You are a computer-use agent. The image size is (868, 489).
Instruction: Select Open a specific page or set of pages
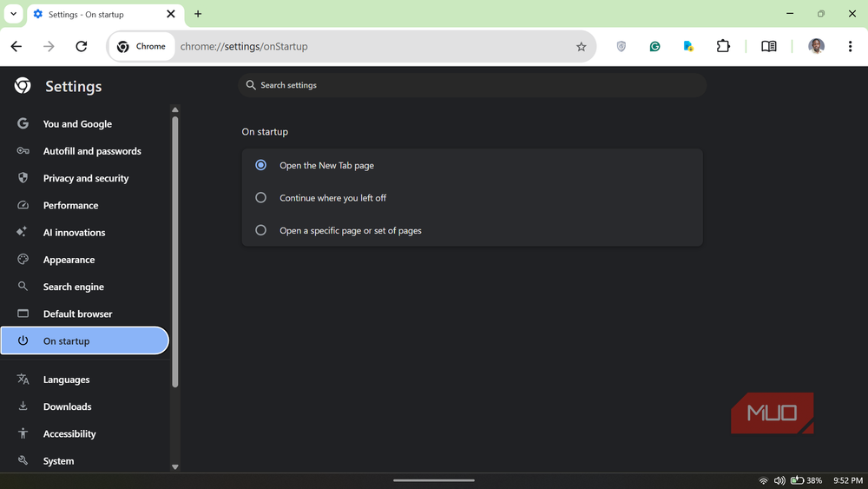click(472, 230)
